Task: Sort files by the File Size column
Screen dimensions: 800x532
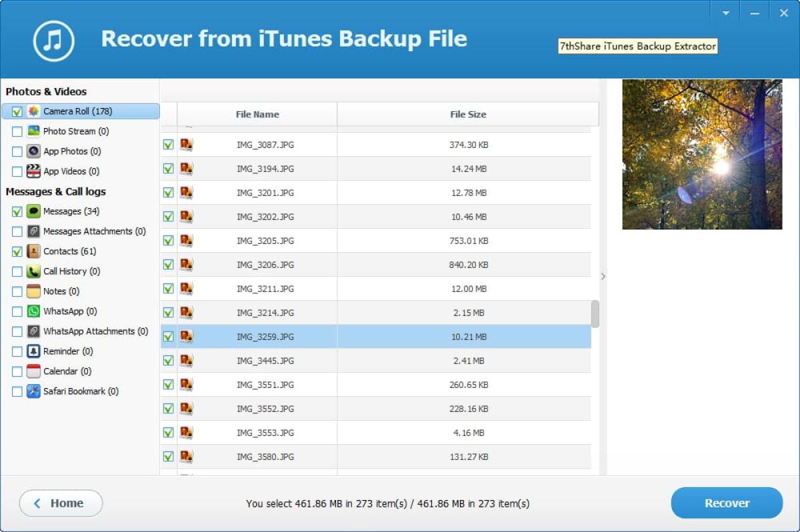Action: [x=467, y=114]
